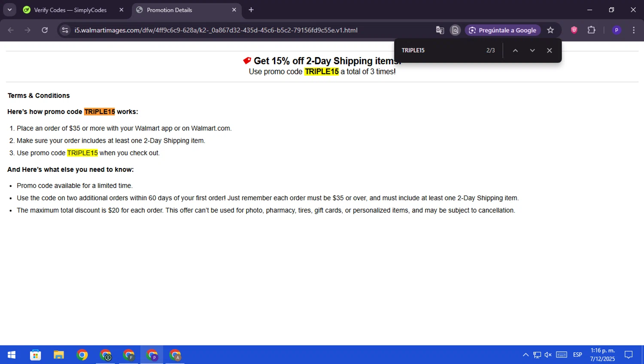This screenshot has width=644, height=364.
Task: Switch ESP input language indicator
Action: coord(577,355)
